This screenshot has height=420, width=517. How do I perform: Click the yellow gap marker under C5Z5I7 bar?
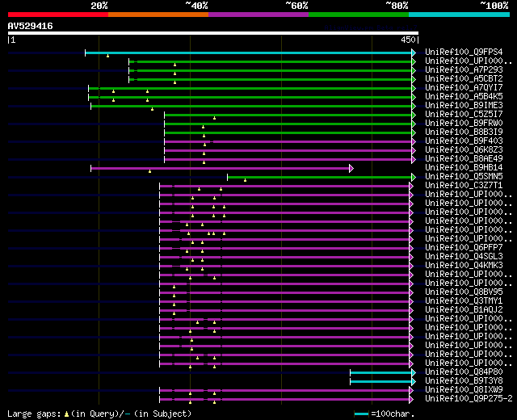(x=214, y=118)
